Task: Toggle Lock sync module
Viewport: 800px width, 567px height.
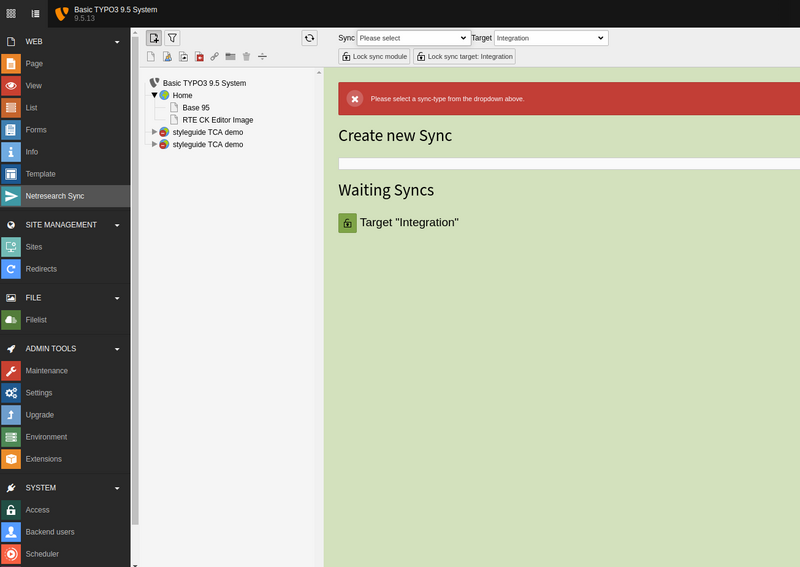Action: point(375,57)
